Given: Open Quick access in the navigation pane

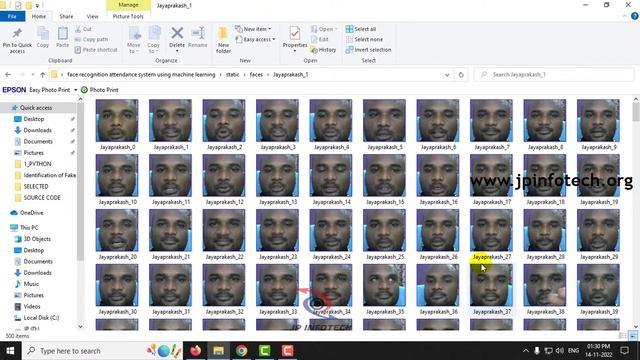Looking at the screenshot, I should point(36,108).
